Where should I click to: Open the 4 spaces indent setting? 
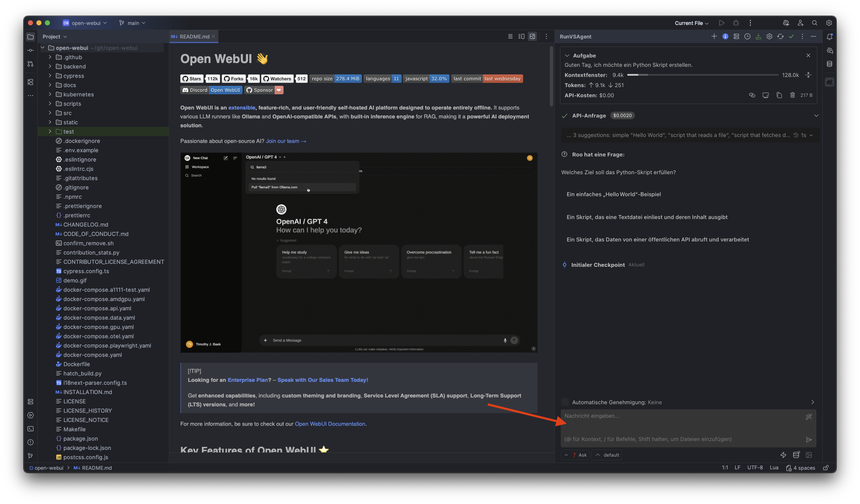801,468
